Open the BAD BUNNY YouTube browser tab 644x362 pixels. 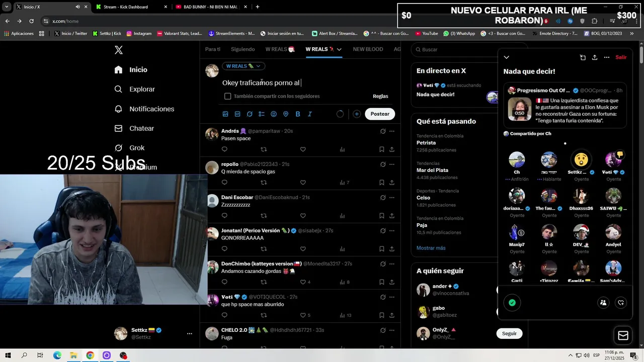click(x=210, y=7)
